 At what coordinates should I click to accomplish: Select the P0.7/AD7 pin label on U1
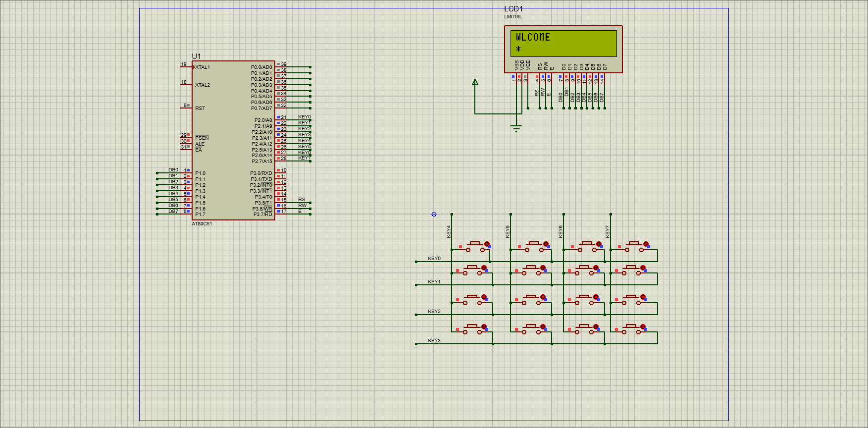[x=261, y=108]
